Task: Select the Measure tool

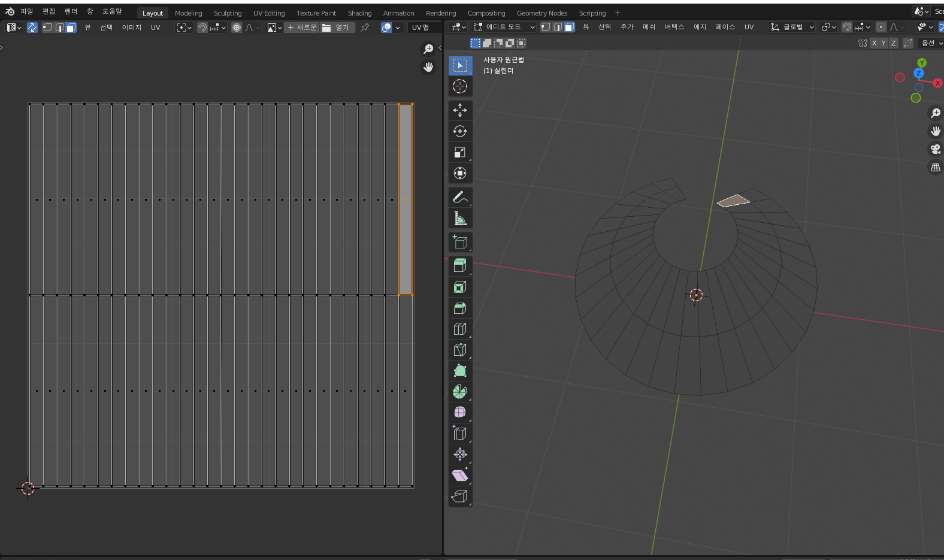Action: pos(460,218)
